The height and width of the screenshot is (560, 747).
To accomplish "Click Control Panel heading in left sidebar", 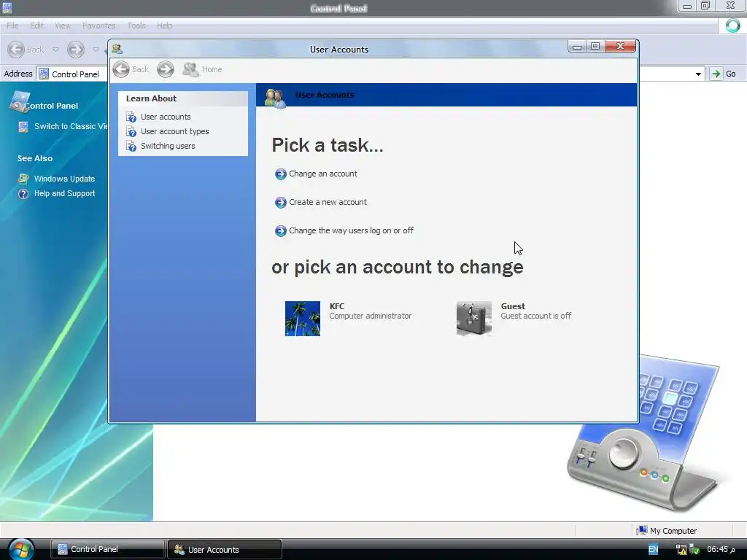I will tap(52, 106).
